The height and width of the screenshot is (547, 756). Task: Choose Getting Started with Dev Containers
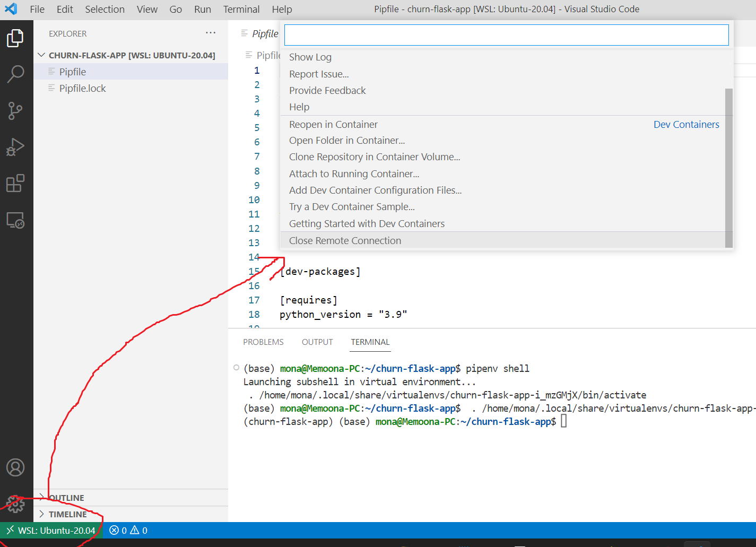click(503, 223)
